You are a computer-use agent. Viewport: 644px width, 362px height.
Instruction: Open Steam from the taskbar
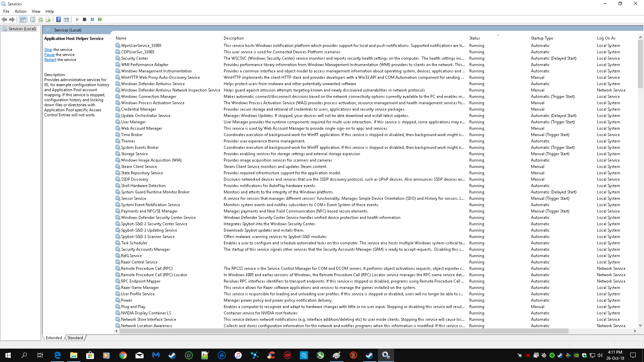172,355
